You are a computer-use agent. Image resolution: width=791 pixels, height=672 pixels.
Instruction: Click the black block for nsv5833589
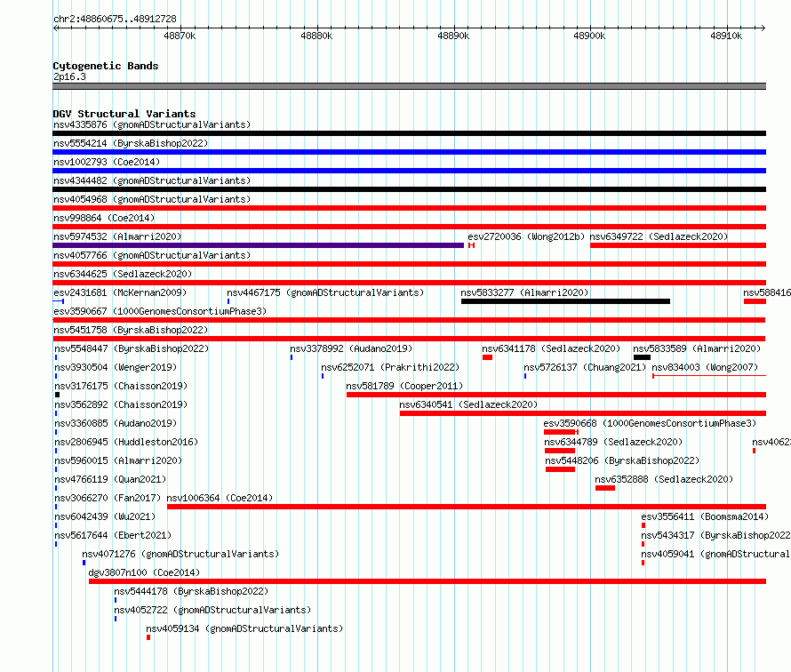[x=642, y=357]
